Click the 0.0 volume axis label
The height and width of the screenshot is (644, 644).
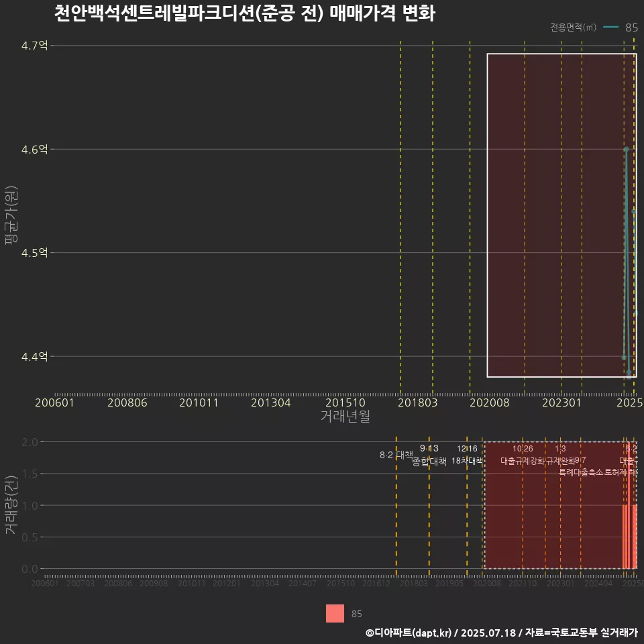(30, 569)
